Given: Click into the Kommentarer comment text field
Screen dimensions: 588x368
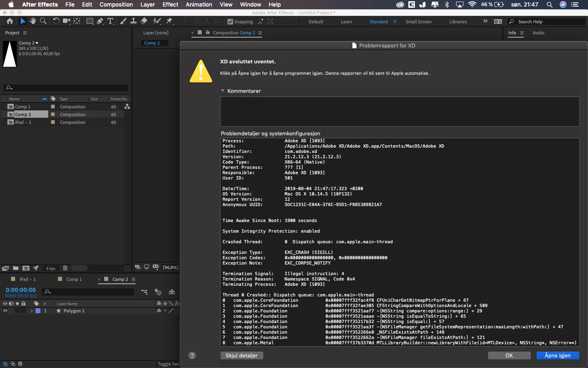Looking at the screenshot, I should click(400, 112).
